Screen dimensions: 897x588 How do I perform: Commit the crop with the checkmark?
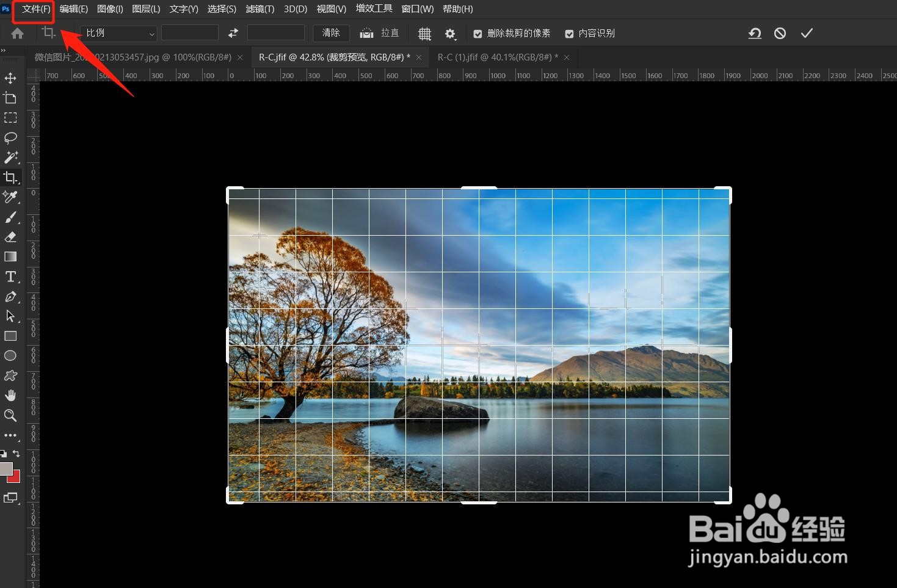(806, 34)
